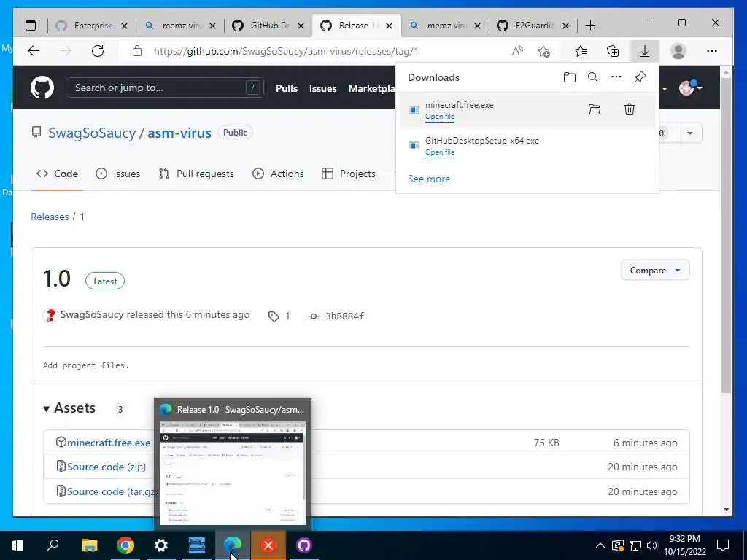The image size is (747, 560).
Task: Open the SwagSoSaucy owner link
Action: 92,133
